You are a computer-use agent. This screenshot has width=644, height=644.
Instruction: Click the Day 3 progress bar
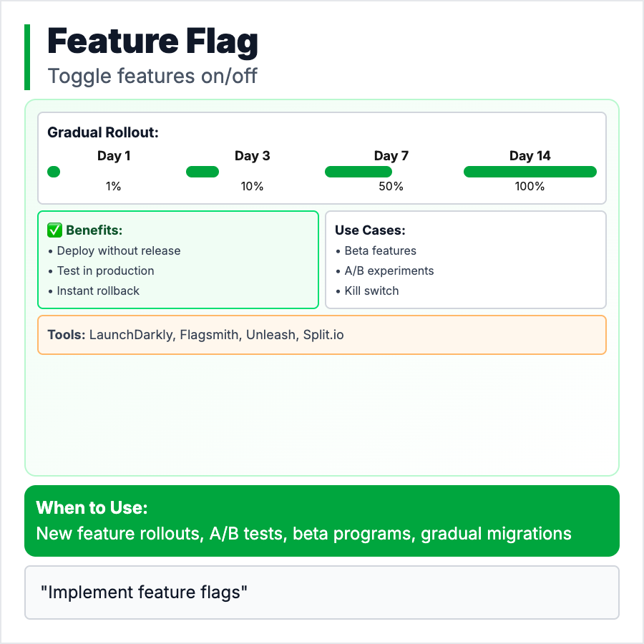click(x=202, y=172)
